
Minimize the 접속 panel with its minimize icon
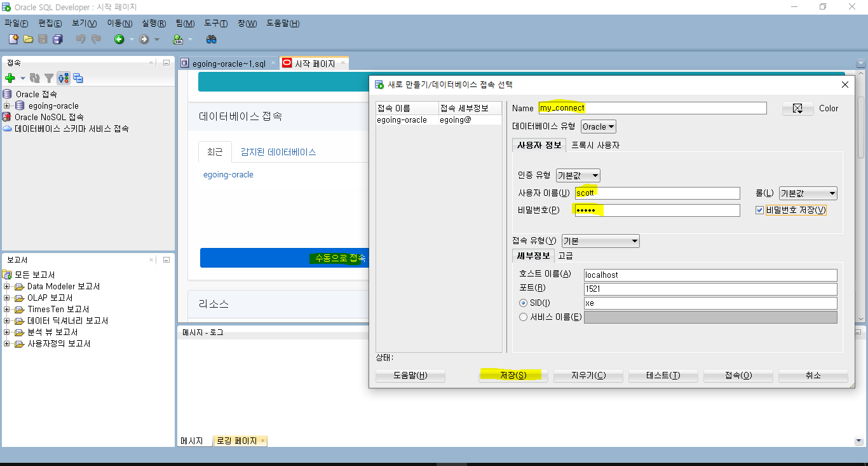(166, 63)
